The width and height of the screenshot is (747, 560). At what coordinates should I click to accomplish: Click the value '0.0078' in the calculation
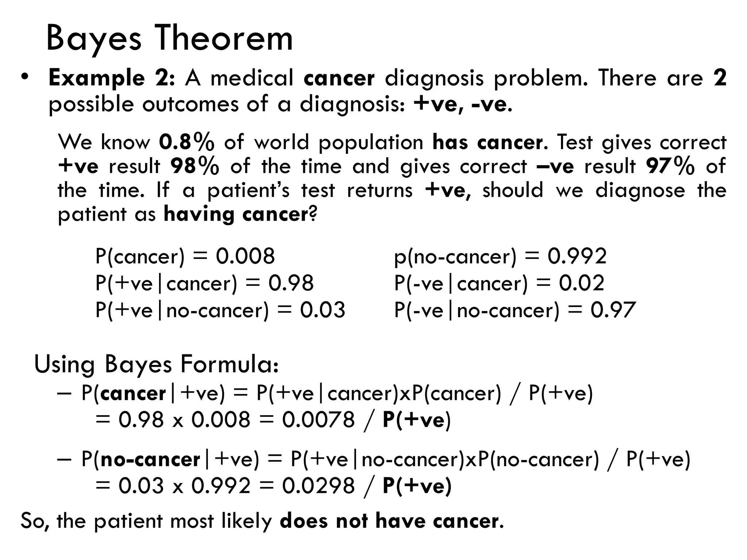click(x=318, y=420)
